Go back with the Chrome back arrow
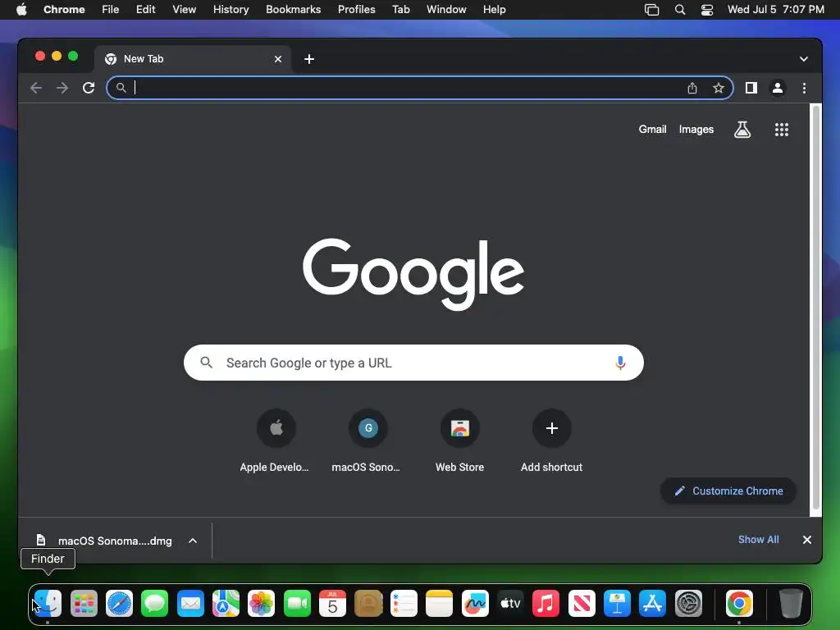 pos(36,88)
